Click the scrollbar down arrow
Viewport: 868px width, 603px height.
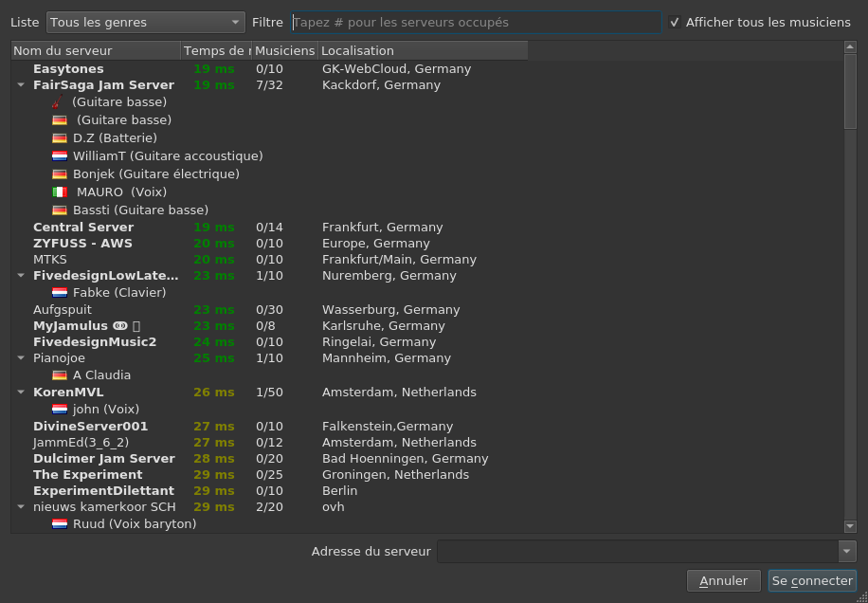coord(850,526)
